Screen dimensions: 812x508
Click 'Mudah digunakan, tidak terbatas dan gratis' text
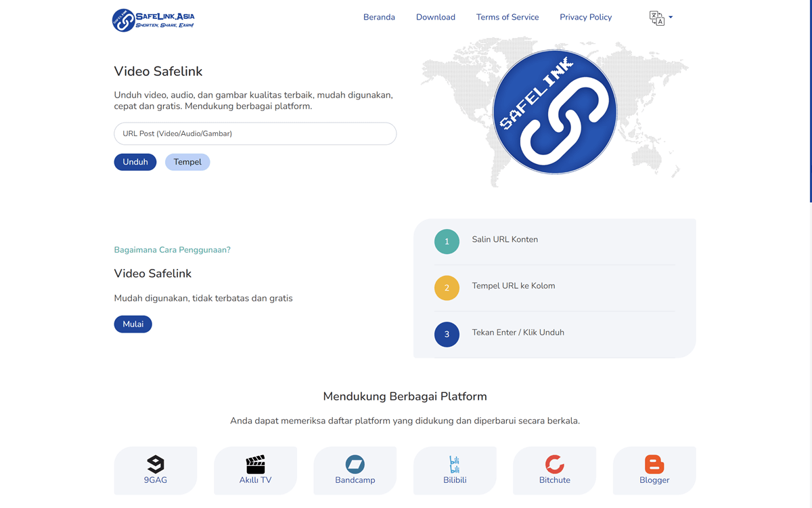tap(204, 298)
